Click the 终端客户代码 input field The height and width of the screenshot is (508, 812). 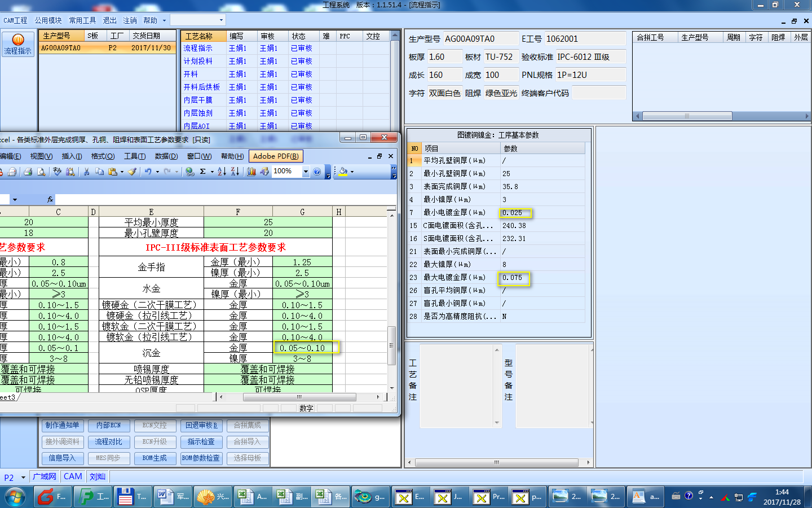click(599, 93)
